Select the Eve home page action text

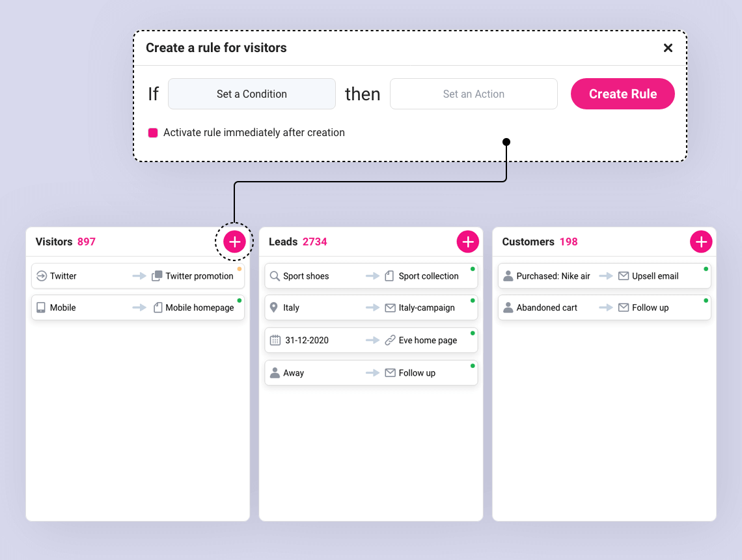click(x=428, y=340)
